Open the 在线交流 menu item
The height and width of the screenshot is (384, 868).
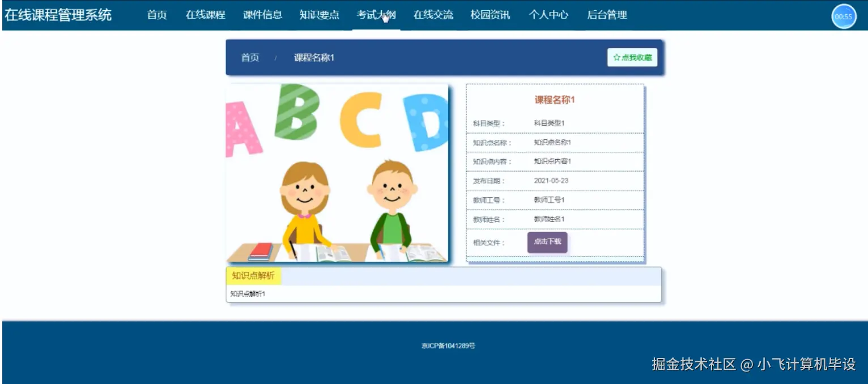click(x=433, y=15)
